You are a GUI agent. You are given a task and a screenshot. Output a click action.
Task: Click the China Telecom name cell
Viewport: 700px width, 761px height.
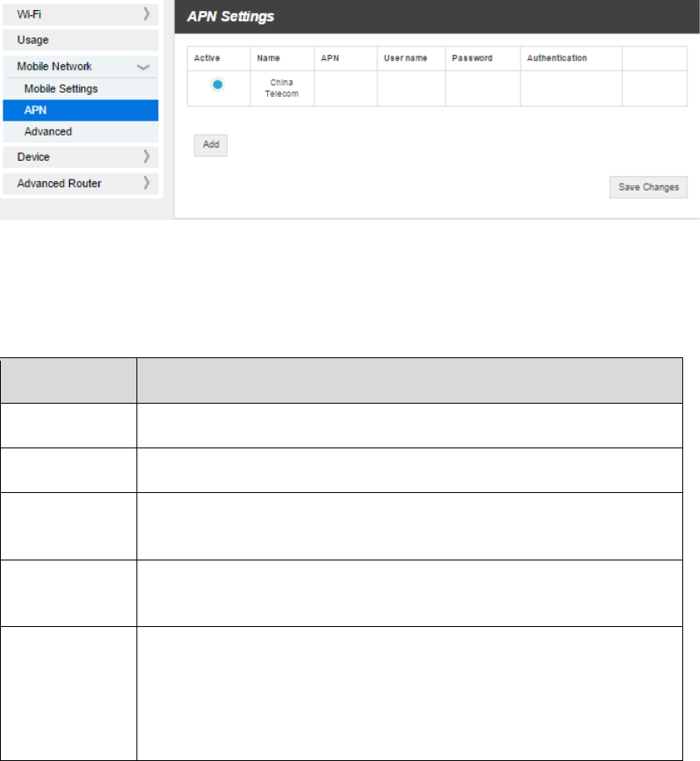click(x=282, y=88)
